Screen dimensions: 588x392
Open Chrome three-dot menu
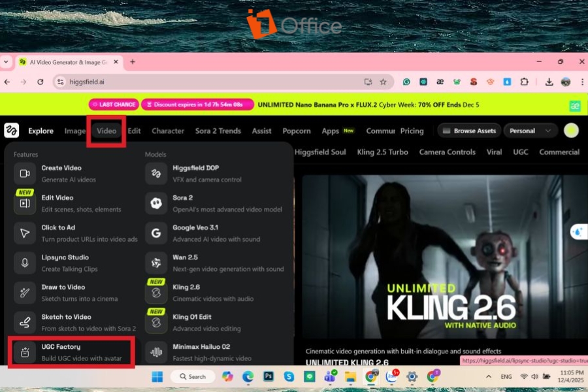coord(582,82)
